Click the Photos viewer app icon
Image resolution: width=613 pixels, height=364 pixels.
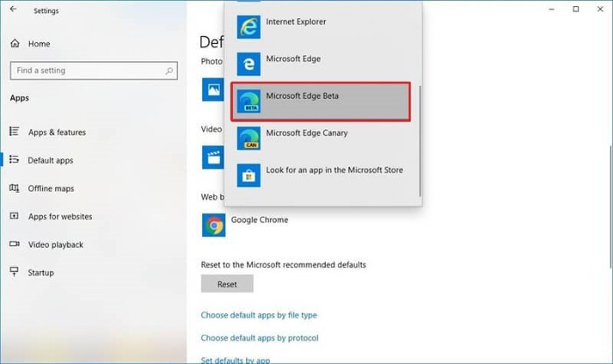pos(213,89)
